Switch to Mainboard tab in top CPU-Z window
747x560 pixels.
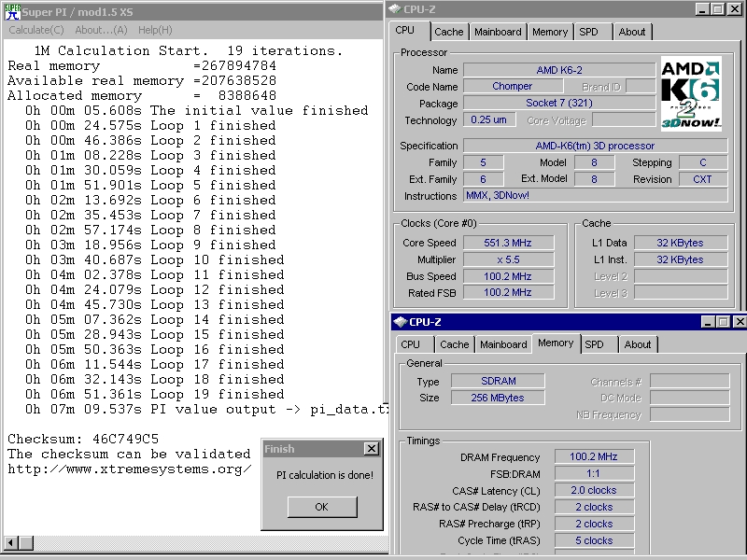pos(498,32)
